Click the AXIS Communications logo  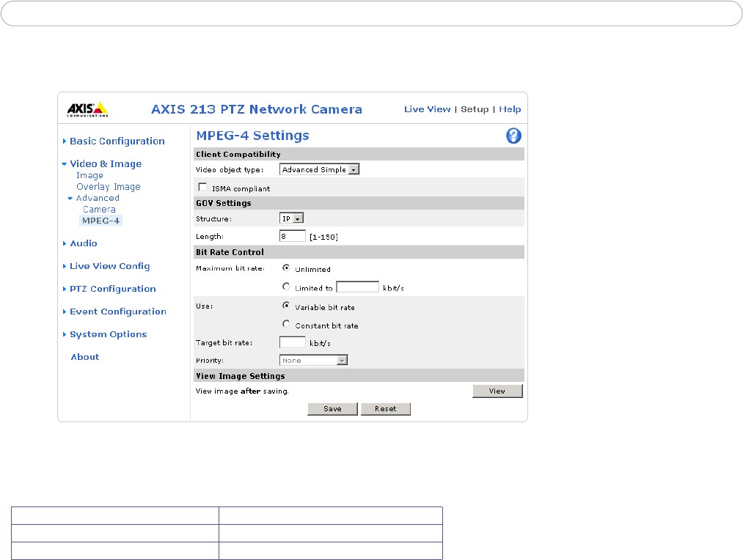88,109
